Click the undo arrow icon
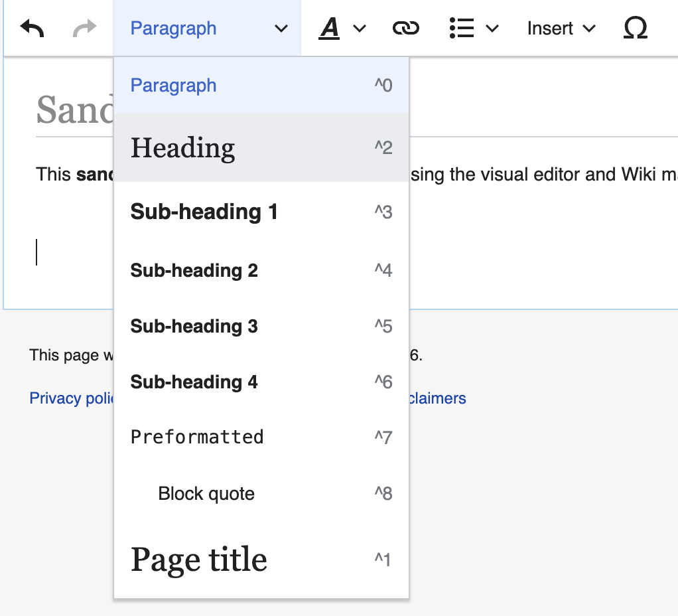 coord(32,29)
